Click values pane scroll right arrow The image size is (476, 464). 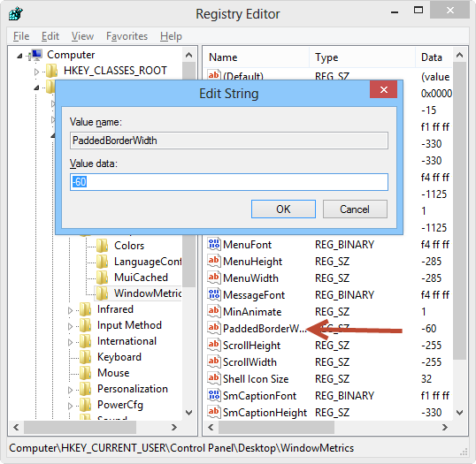[x=445, y=427]
